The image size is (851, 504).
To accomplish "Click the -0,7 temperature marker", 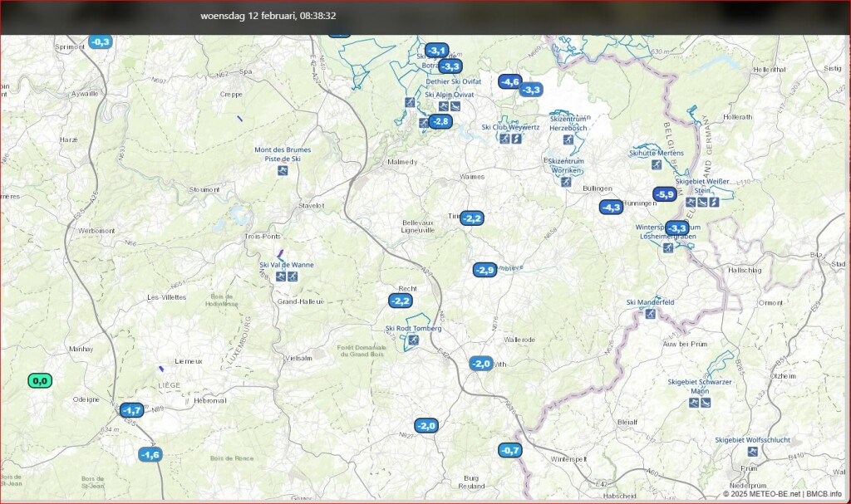I will coord(510,450).
